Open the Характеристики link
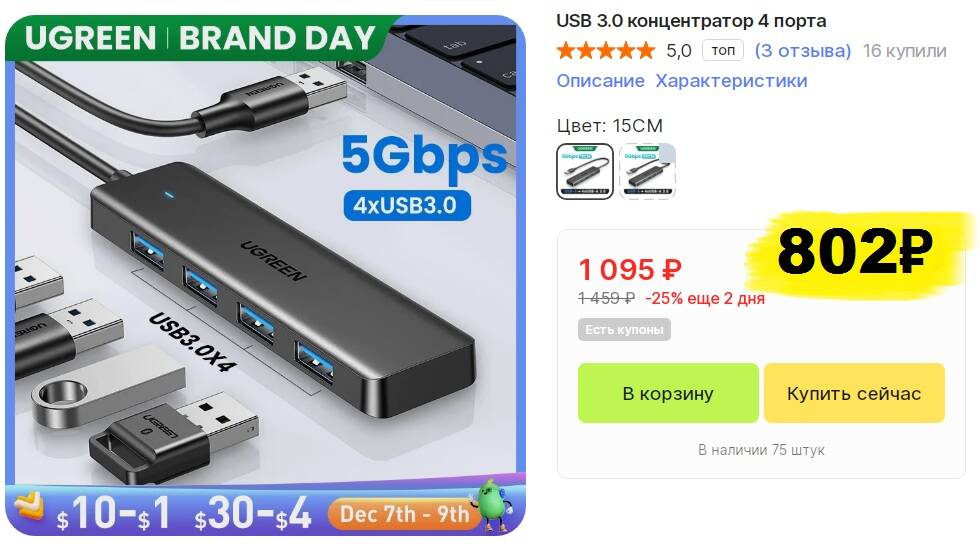Viewport: 980px width, 556px height. click(731, 81)
